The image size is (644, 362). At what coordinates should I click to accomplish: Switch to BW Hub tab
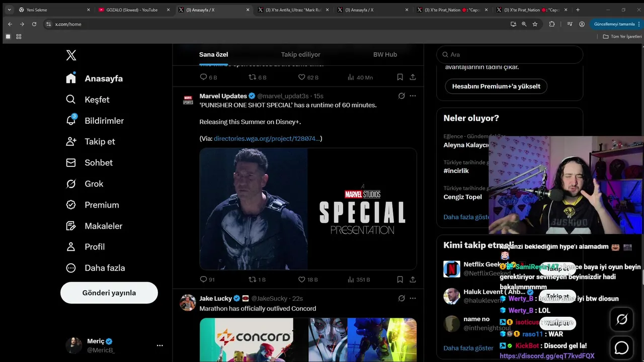click(385, 54)
